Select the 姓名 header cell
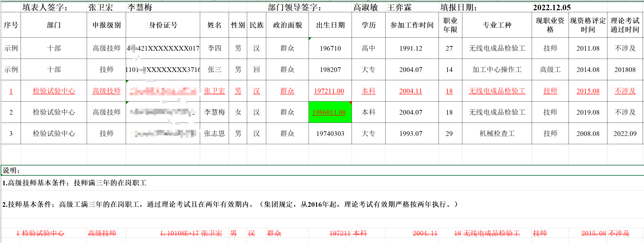Image resolution: width=644 pixels, height=243 pixels. point(215,25)
